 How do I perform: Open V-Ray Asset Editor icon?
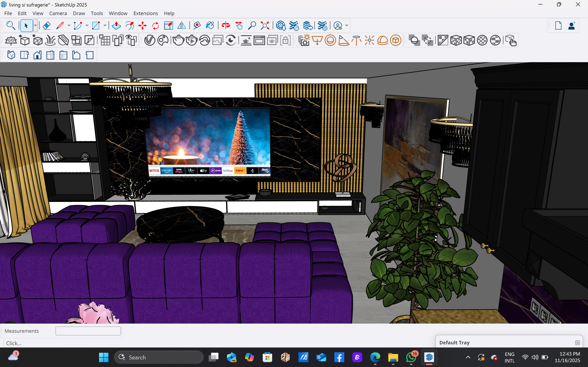pos(150,40)
